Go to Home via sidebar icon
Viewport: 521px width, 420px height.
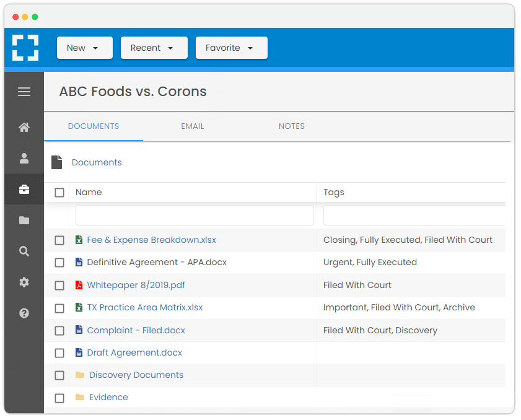pyautogui.click(x=24, y=127)
